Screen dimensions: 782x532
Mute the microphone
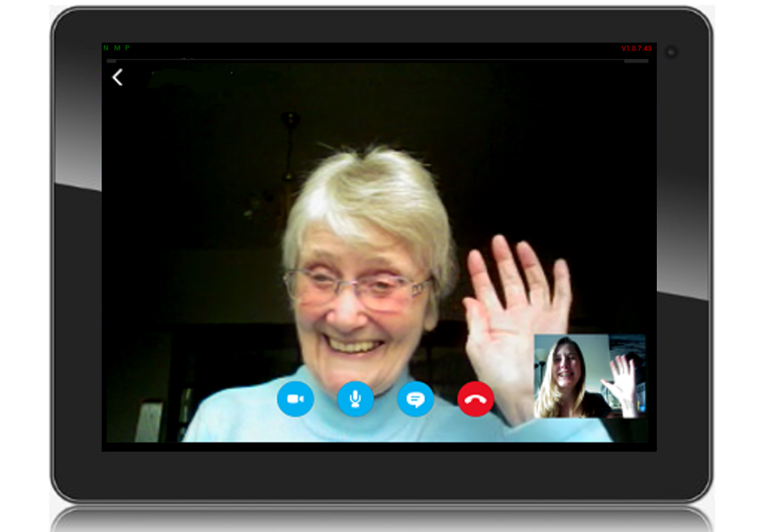(355, 399)
